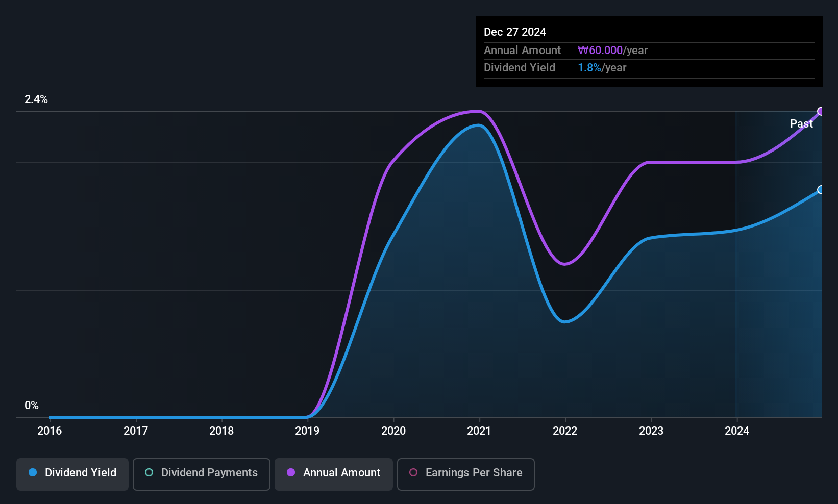Click the 2022 x-axis label
This screenshot has height=504, width=838.
[565, 431]
